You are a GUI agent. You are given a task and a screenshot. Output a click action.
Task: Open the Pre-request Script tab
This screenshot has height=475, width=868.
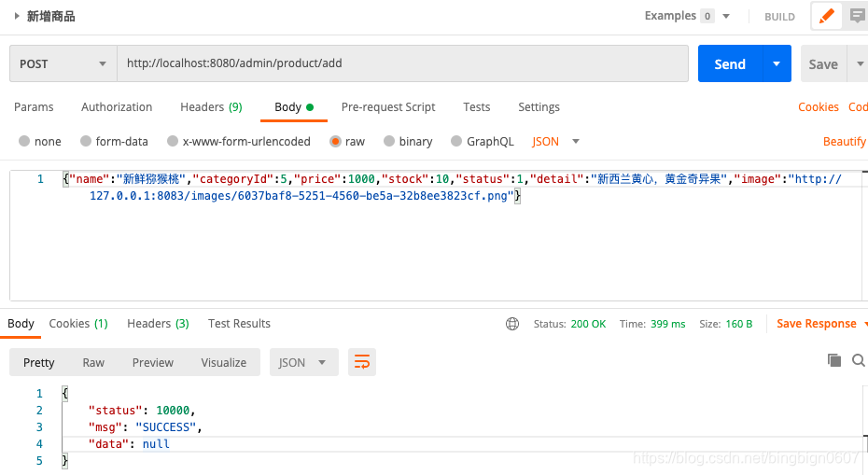(x=388, y=106)
